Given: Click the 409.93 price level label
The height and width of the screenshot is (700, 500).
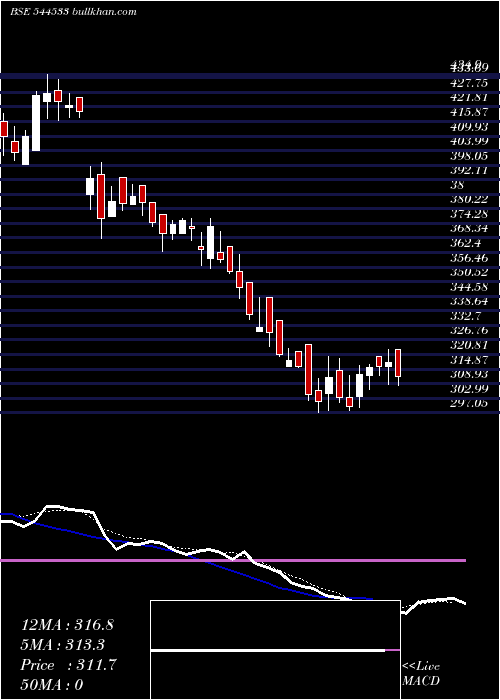Looking at the screenshot, I should 470,127.
